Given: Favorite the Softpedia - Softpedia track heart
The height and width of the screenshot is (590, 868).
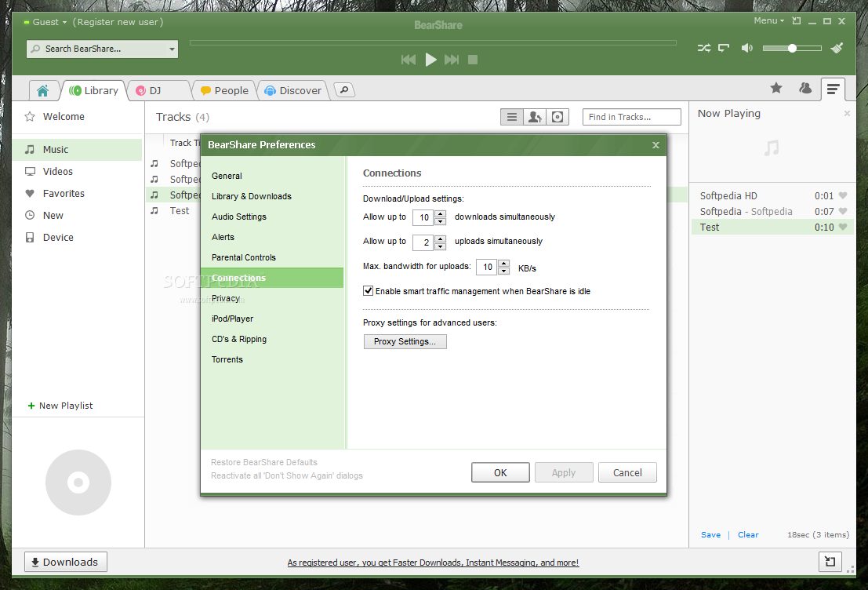Looking at the screenshot, I should (843, 211).
